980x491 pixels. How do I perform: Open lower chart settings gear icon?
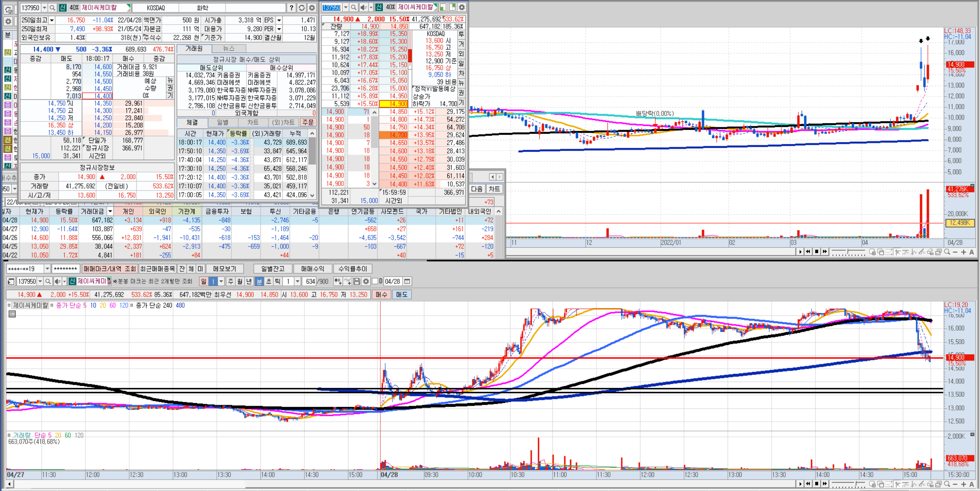pyautogui.click(x=366, y=281)
